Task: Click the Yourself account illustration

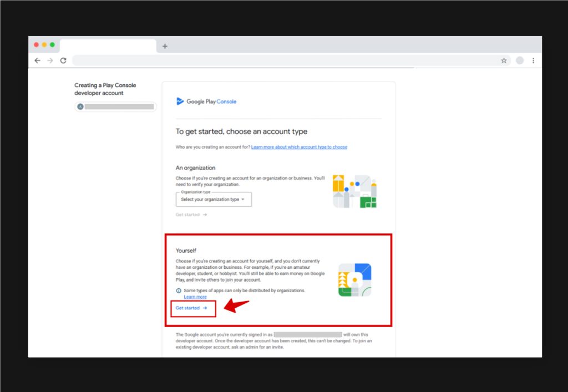Action: pos(355,280)
